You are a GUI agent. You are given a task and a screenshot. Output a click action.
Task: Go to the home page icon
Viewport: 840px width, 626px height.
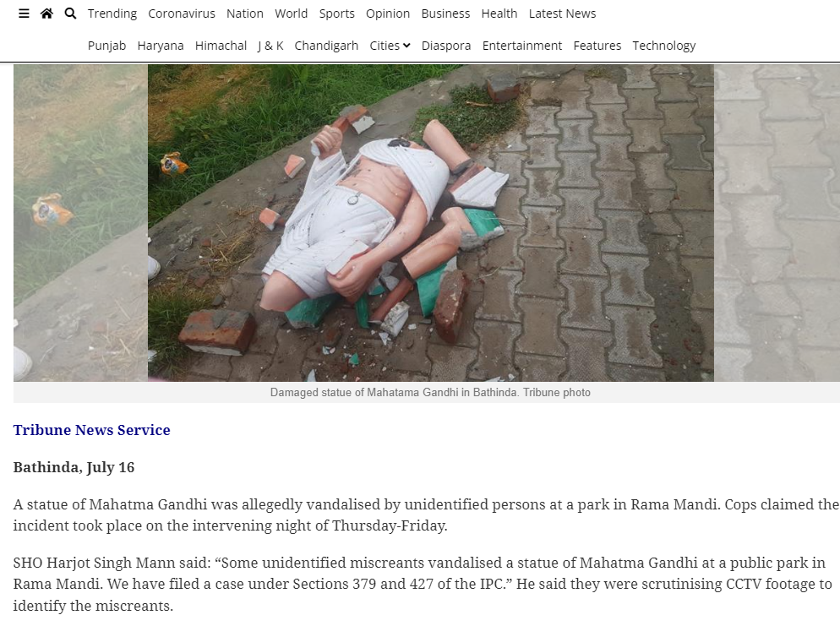(x=46, y=14)
